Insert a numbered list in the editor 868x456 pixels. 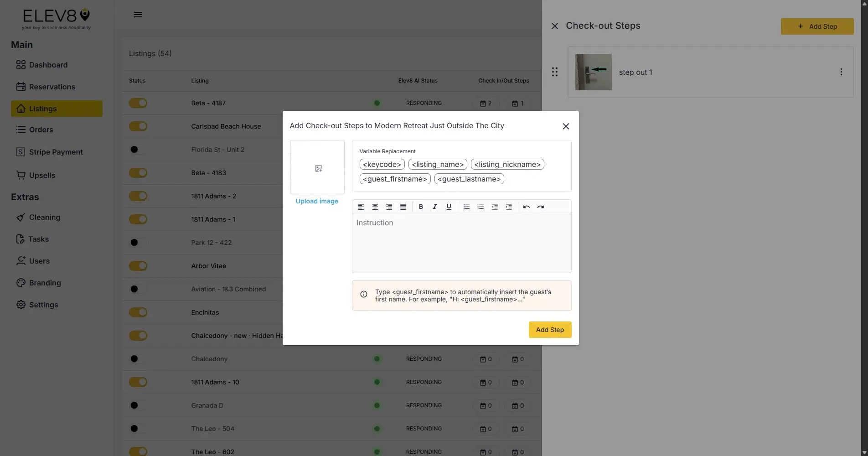click(480, 207)
